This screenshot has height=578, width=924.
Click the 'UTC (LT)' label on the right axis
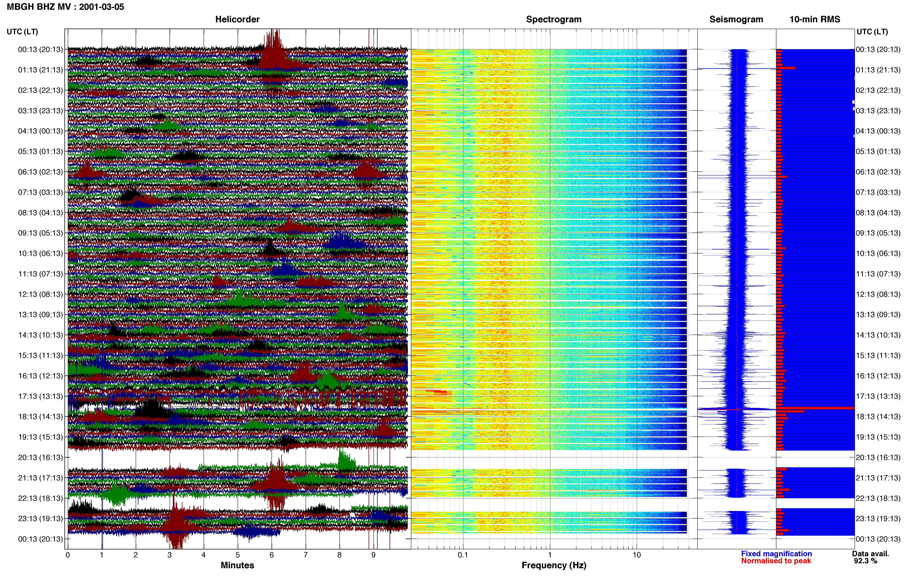(872, 32)
